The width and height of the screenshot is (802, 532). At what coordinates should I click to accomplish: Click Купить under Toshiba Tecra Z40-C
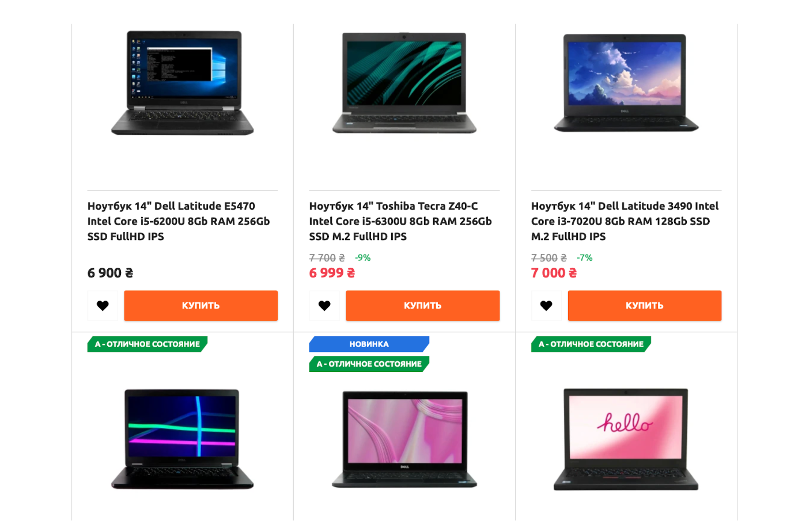click(423, 306)
